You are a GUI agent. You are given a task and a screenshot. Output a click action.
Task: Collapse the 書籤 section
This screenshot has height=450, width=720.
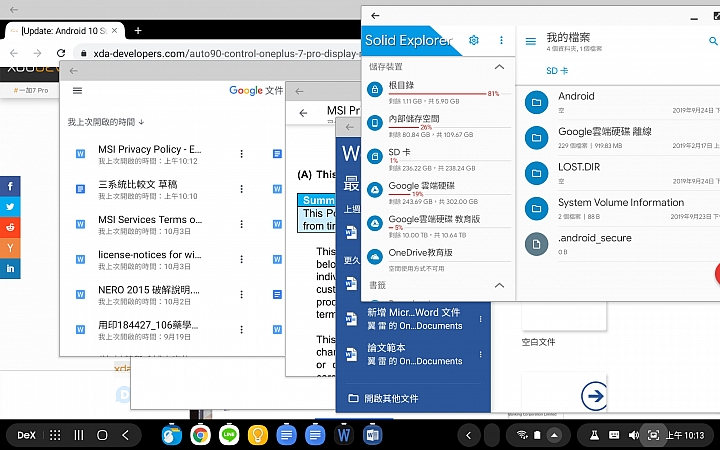[x=499, y=285]
